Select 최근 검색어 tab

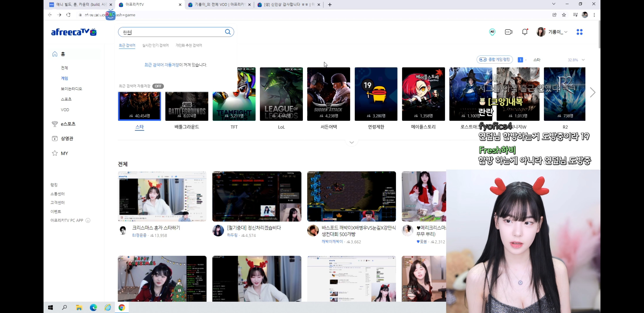point(127,45)
